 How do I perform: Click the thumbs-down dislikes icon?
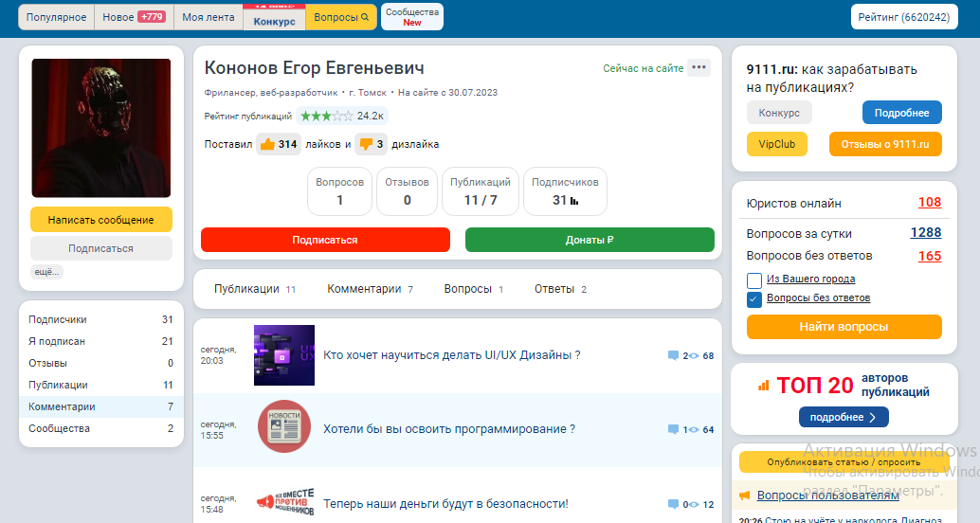(366, 145)
